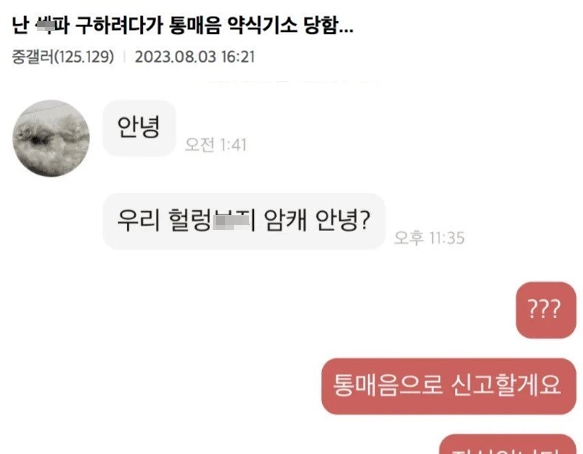
Task: Tap the red ??? reply bubble
Action: (545, 310)
